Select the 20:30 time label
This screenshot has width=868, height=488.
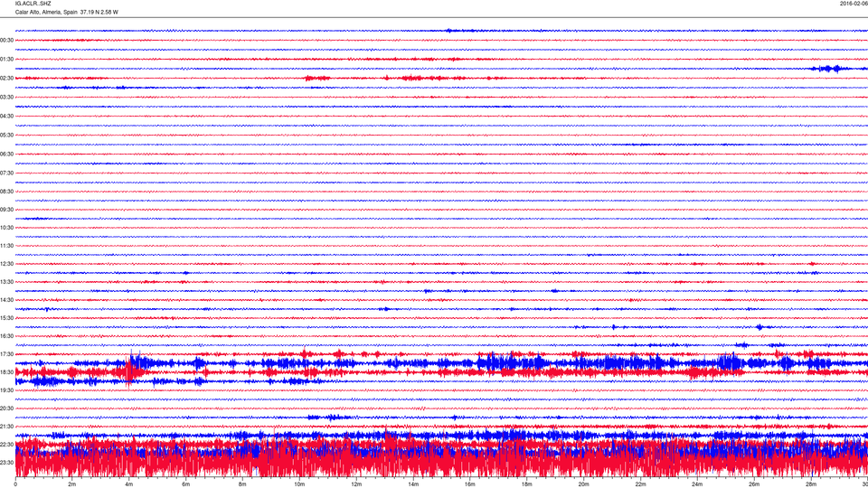click(6, 408)
